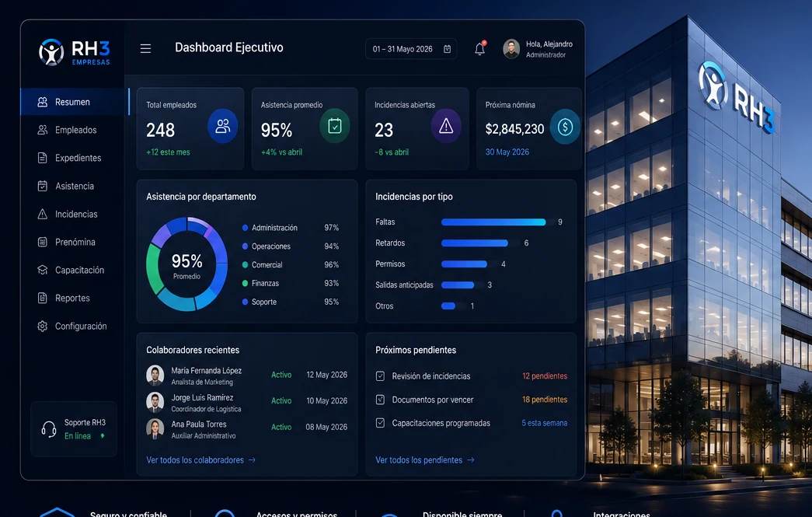Click the Resumen sidebar icon

pyautogui.click(x=43, y=102)
